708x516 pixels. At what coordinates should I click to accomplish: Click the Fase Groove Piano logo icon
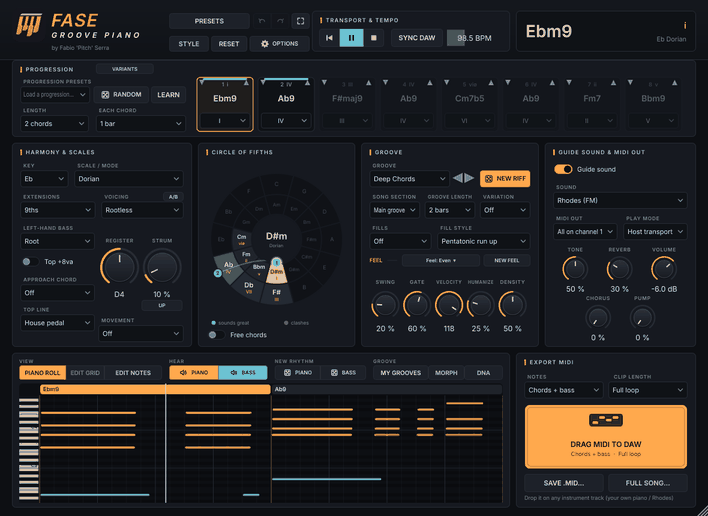coord(29,25)
